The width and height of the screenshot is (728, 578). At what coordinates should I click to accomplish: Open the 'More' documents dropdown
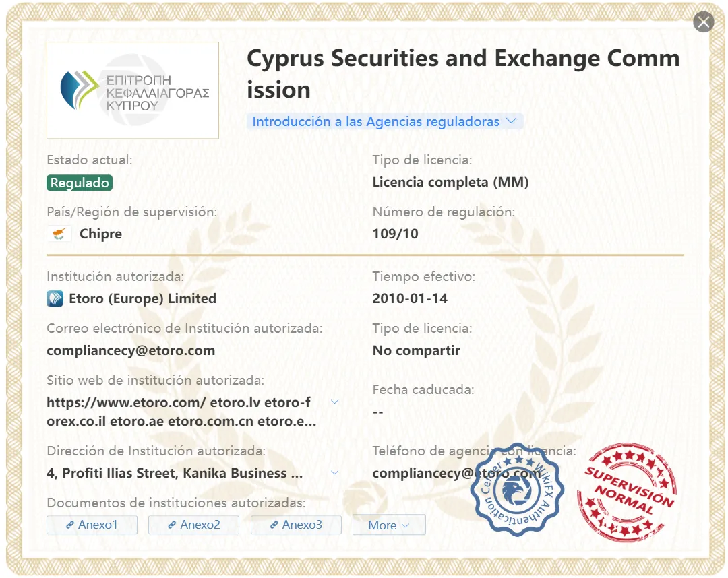point(389,525)
